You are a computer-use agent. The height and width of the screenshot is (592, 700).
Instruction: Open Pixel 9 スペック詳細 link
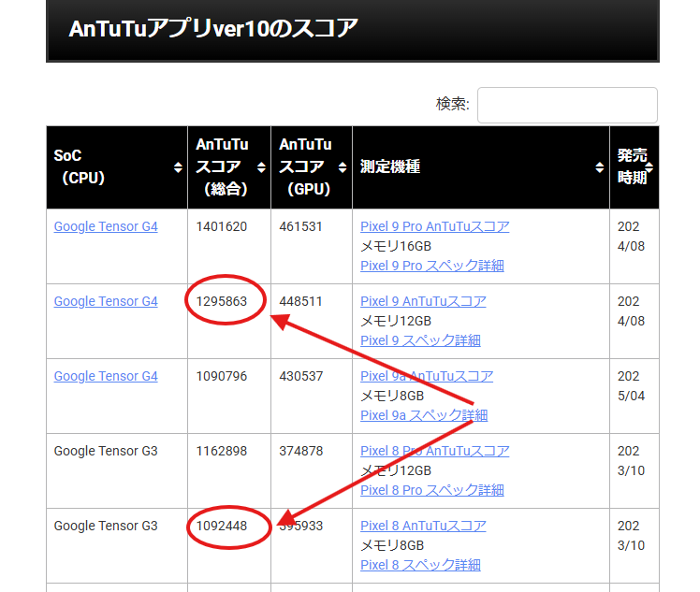[x=420, y=340]
